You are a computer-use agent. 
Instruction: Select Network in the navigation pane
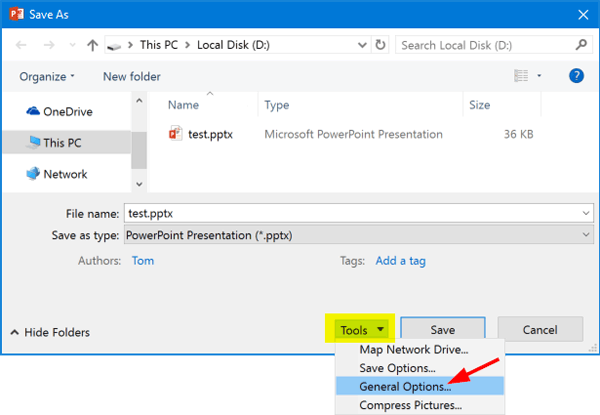(64, 174)
